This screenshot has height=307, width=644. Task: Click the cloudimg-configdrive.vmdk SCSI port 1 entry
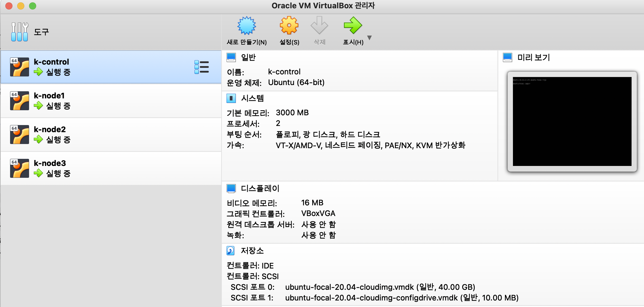pyautogui.click(x=402, y=298)
